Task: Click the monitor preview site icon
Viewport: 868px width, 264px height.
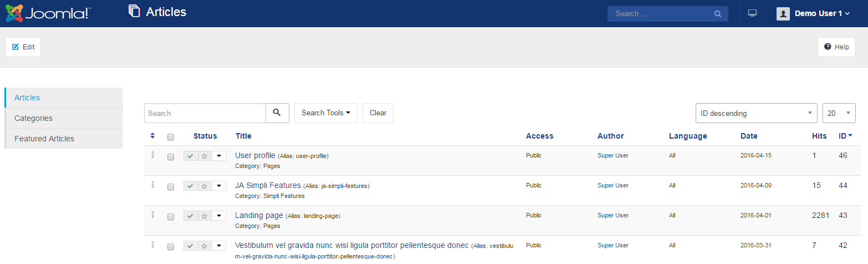Action: point(752,13)
